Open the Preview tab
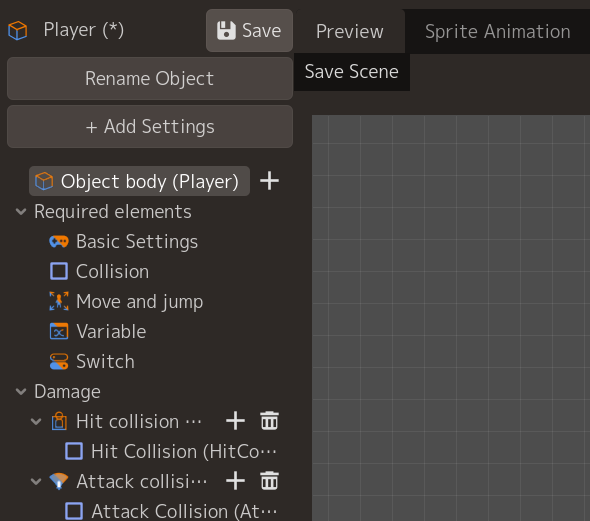Screen dimensions: 590x521 point(350,31)
